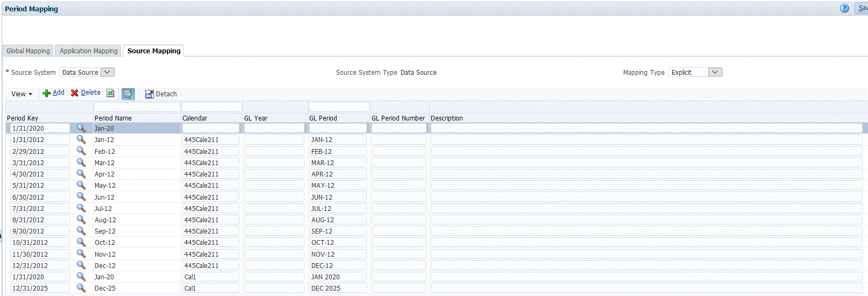Image resolution: width=868 pixels, height=296 pixels.
Task: Open search magnifier for 6/30/2012 period key
Action: tap(81, 196)
